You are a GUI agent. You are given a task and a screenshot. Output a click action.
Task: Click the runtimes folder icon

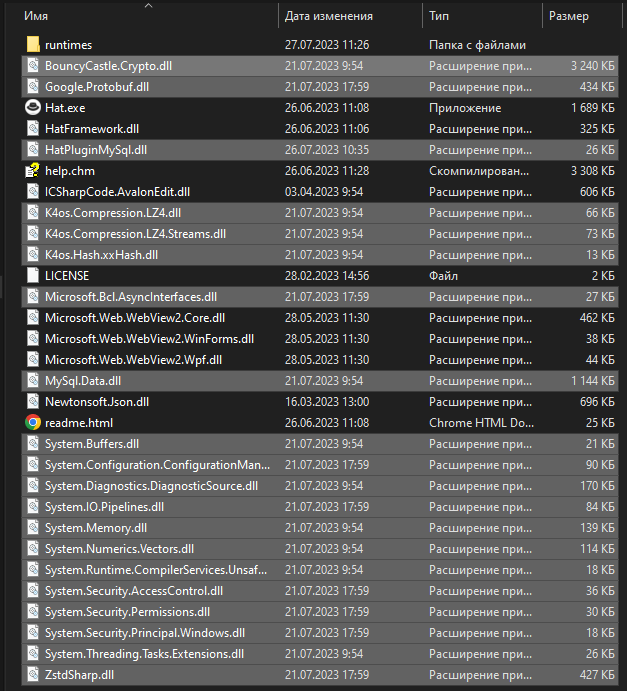(x=33, y=45)
